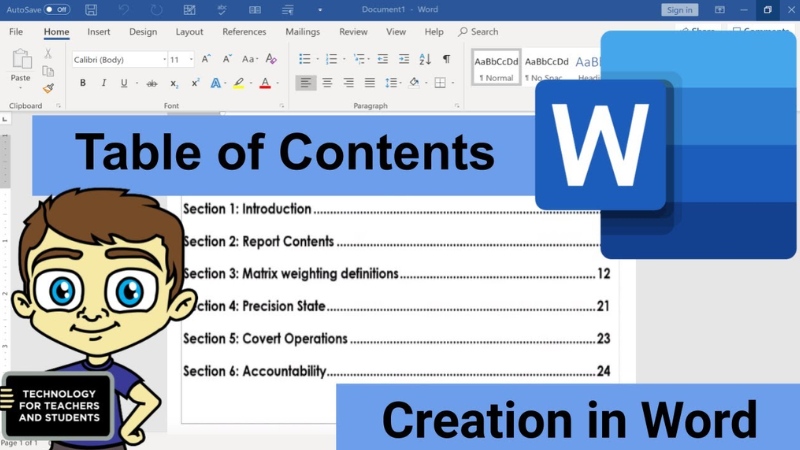This screenshot has width=800, height=450.
Task: Toggle Bold formatting
Action: 82,83
